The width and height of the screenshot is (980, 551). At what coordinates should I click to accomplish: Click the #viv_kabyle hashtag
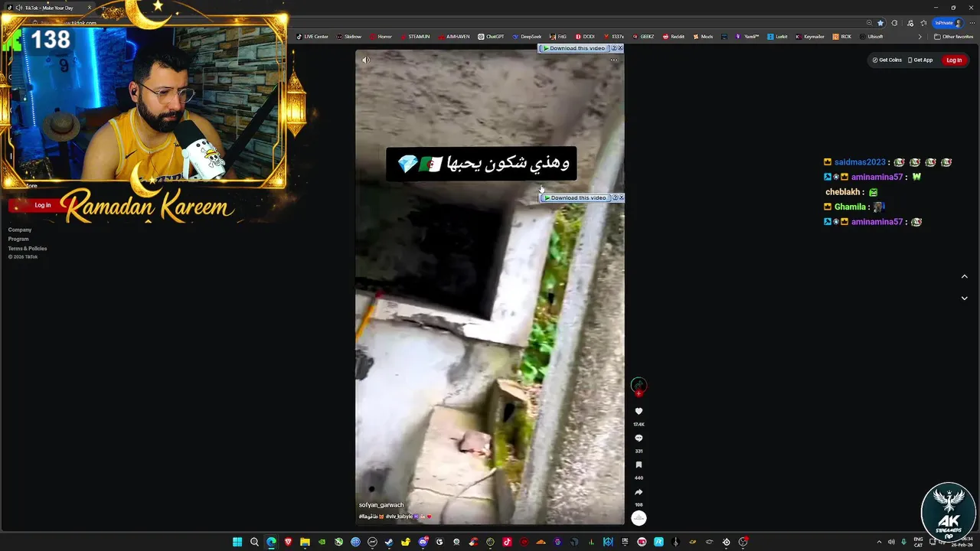point(399,517)
